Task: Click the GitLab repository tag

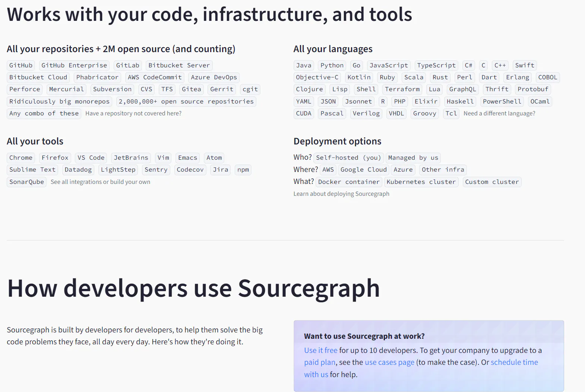Action: tap(127, 65)
